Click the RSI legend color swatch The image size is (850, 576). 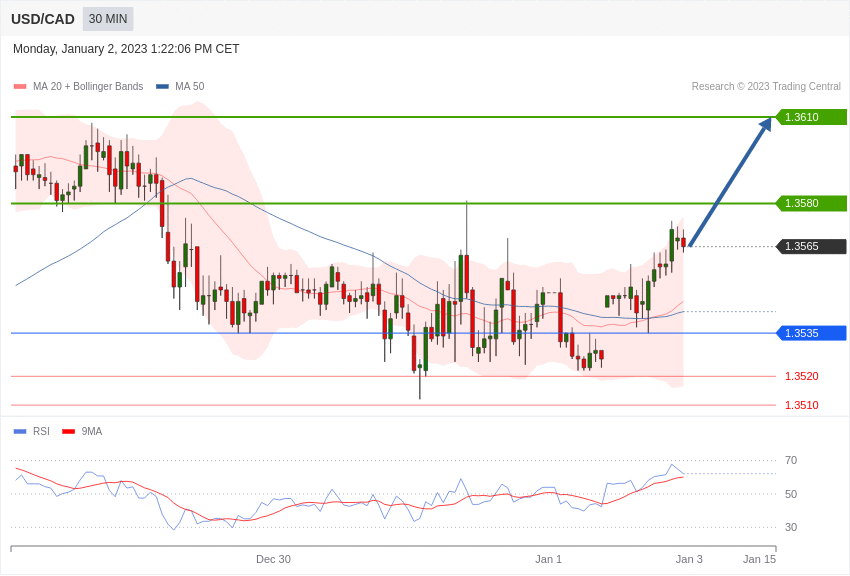point(20,431)
